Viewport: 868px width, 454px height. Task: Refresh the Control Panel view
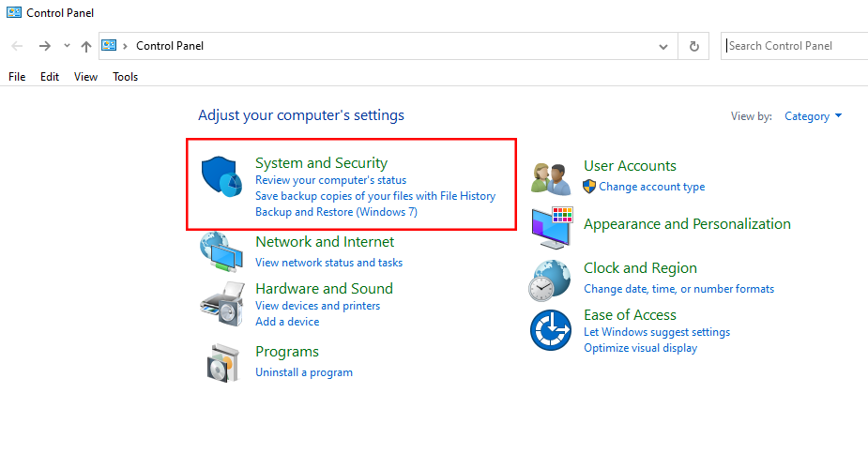(693, 46)
